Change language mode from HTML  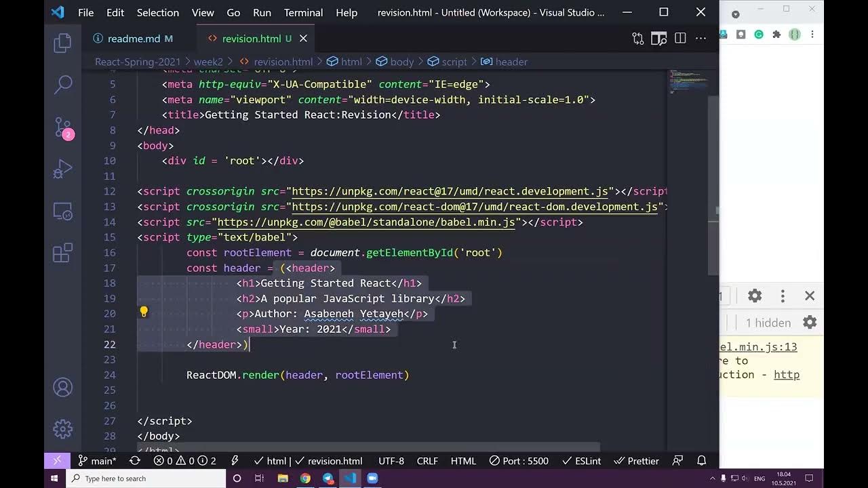point(463,461)
